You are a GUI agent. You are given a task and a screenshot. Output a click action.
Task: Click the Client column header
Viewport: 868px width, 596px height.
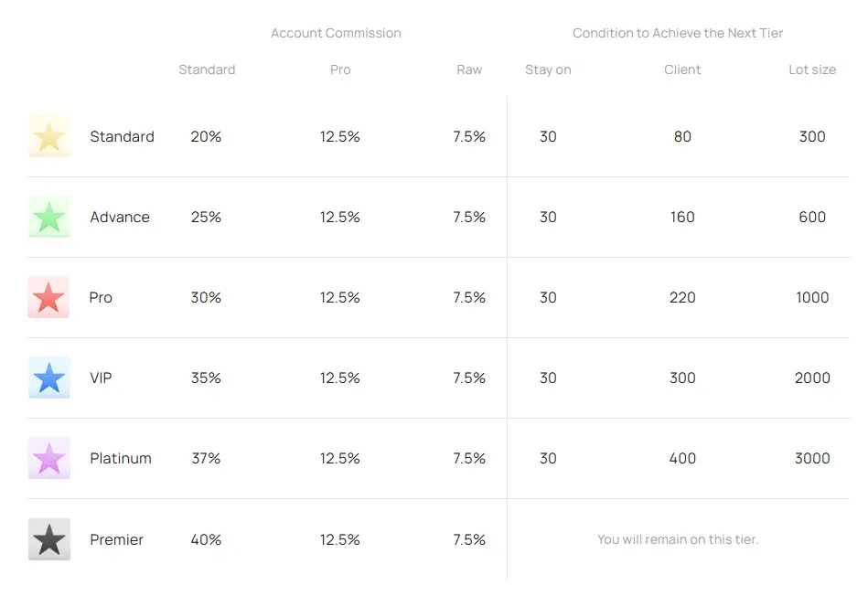(x=682, y=69)
